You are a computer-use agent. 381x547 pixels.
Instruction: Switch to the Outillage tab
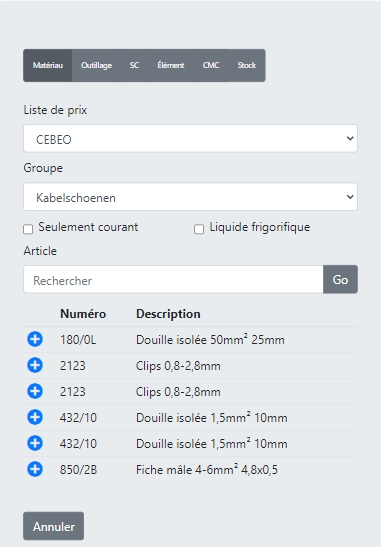[x=96, y=66]
